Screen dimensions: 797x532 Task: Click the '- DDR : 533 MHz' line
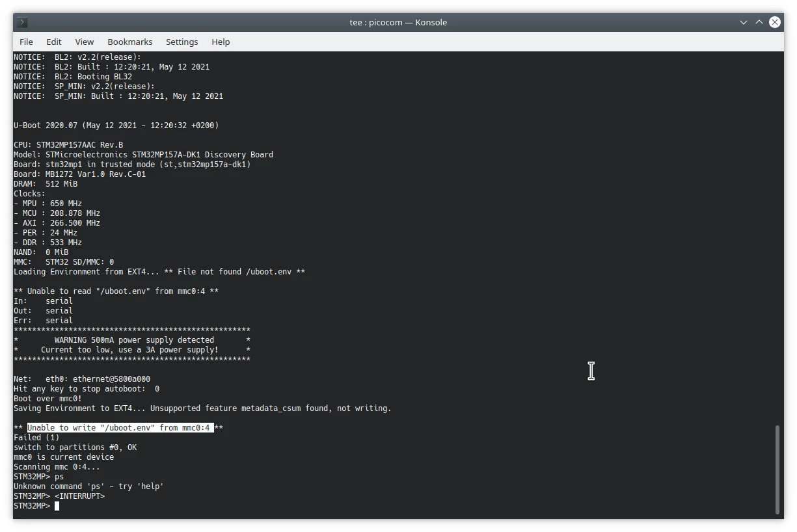coord(48,243)
